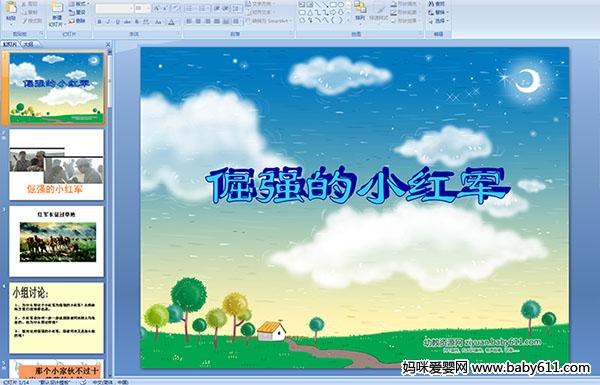The width and height of the screenshot is (600, 385).
Task: Toggle Bold formatting in font group
Action: (99, 22)
